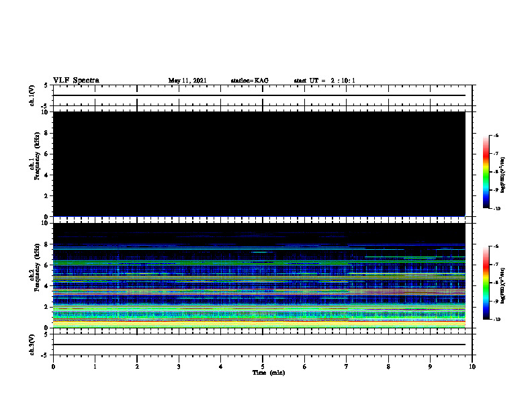
Task: Click the ch.1 color bar log(PSD) label
Action: 503,175
